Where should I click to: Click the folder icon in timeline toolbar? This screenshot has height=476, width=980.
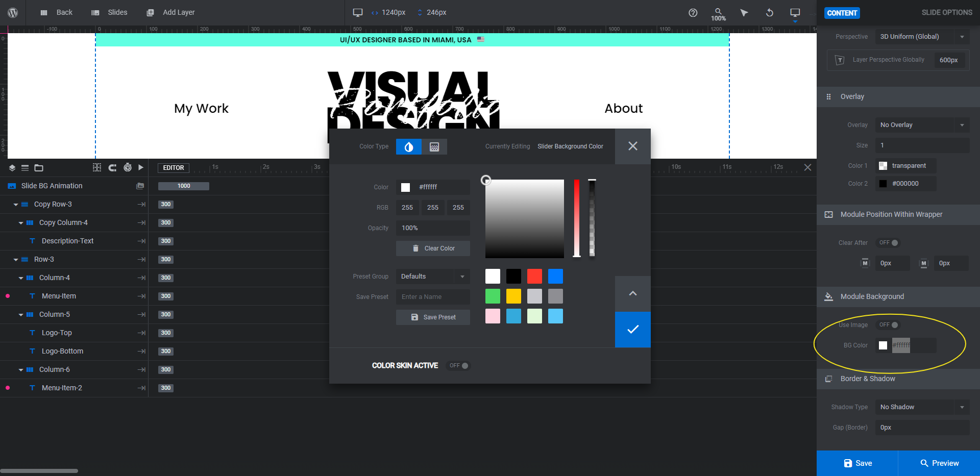pos(39,168)
